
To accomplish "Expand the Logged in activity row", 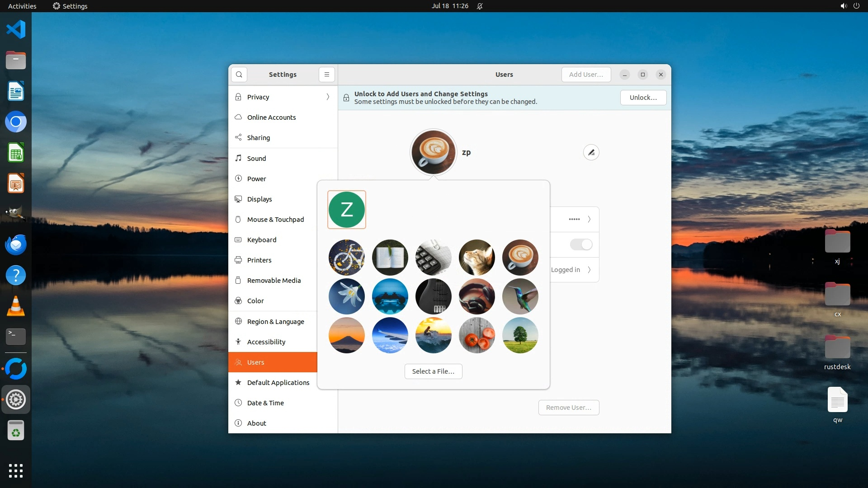I will 589,270.
